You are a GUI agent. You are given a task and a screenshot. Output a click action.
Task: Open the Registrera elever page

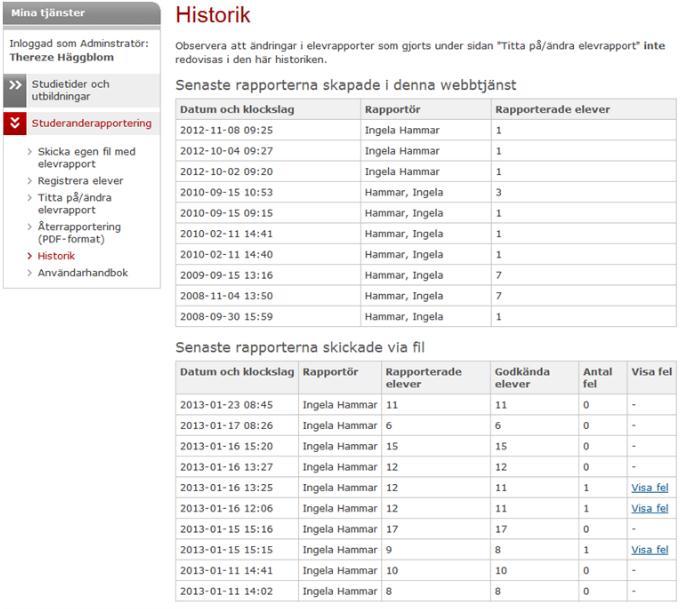80,181
